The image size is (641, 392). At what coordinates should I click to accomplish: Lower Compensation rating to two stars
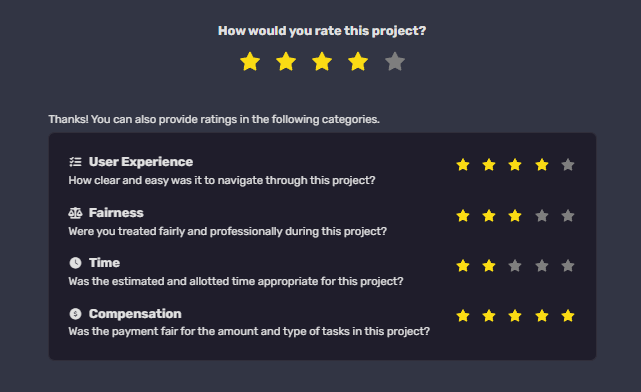[x=489, y=316]
